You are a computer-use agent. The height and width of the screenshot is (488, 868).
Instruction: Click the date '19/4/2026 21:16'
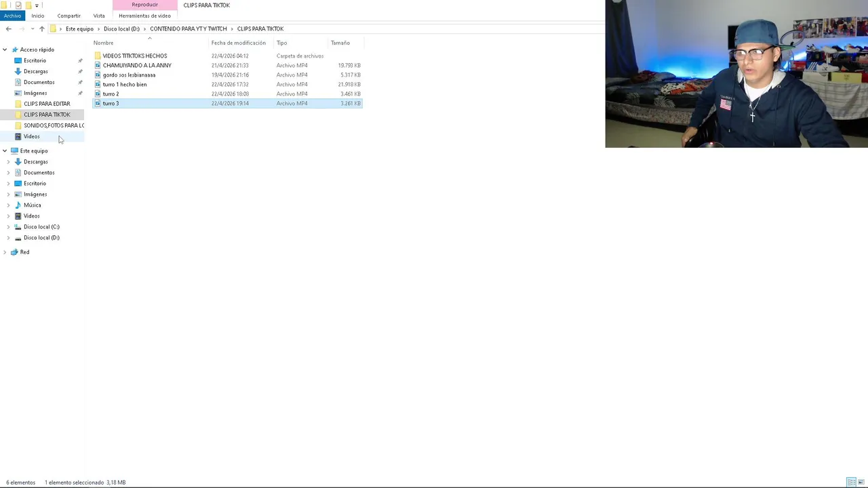coord(230,75)
